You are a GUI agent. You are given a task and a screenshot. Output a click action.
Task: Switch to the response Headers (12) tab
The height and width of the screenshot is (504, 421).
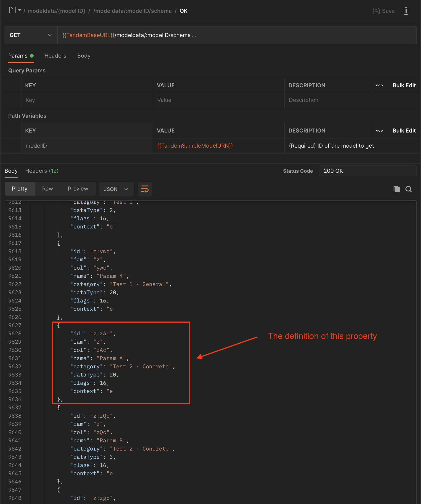42,171
